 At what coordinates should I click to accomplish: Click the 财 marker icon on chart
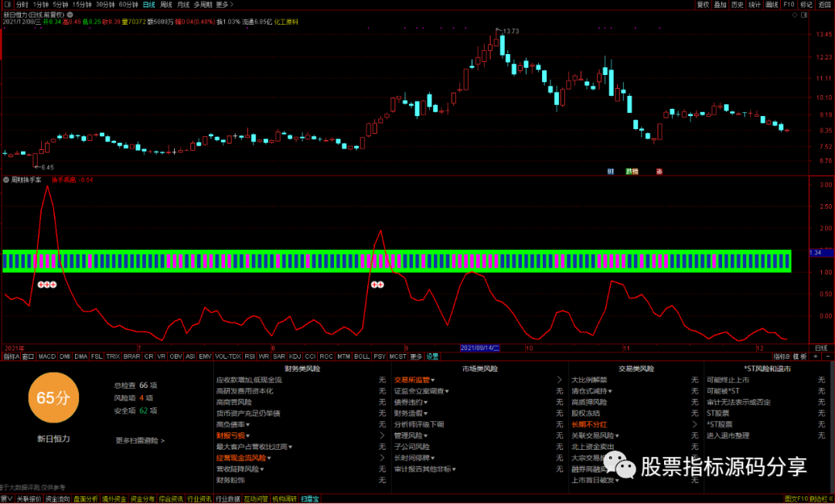point(611,172)
